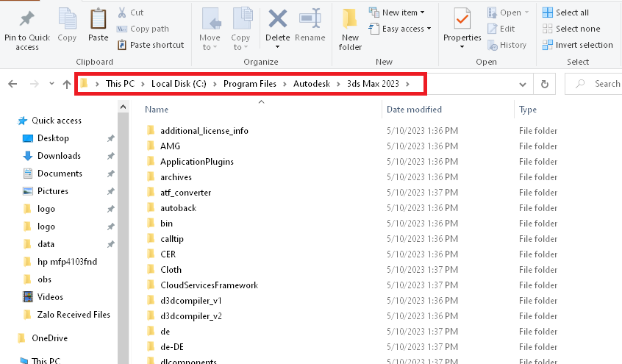This screenshot has height=364, width=622.
Task: Click Program Files breadcrumb
Action: (x=250, y=84)
